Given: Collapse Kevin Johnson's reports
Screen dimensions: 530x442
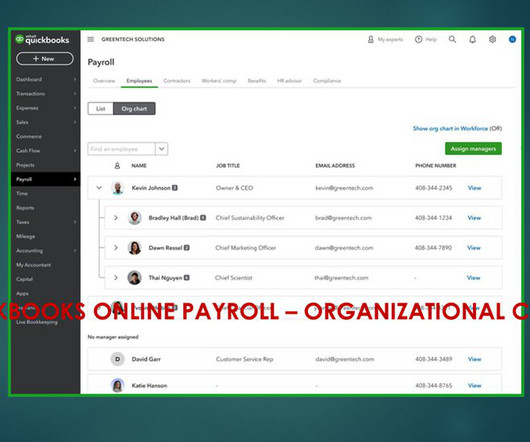Looking at the screenshot, I should [99, 188].
